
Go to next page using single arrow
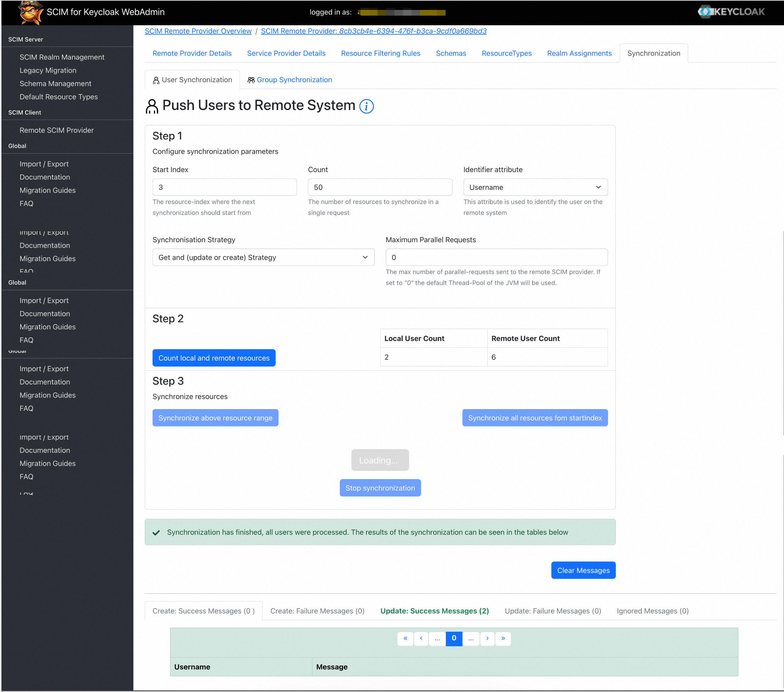click(487, 638)
